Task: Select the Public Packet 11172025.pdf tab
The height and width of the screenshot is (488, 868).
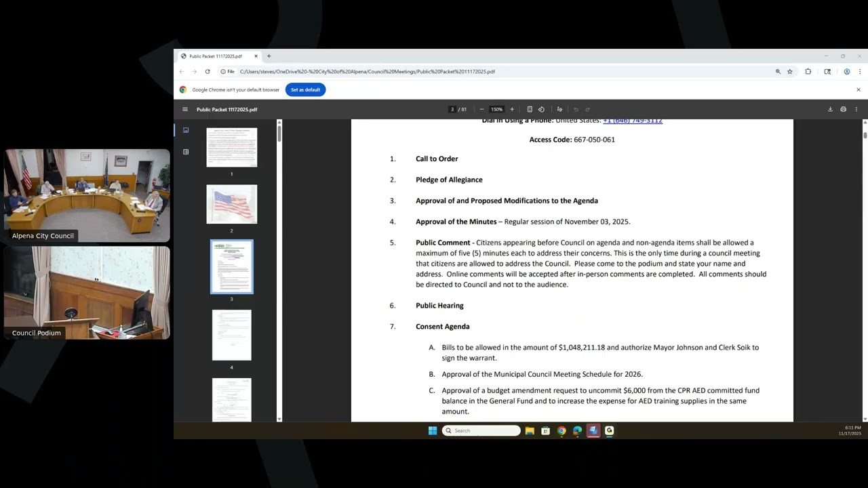Action: click(219, 56)
